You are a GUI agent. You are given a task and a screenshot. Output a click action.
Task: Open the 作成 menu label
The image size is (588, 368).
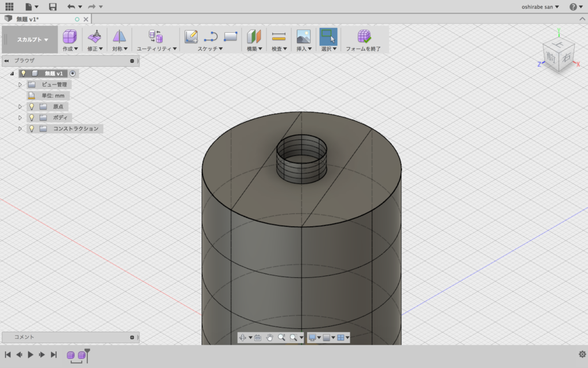70,49
